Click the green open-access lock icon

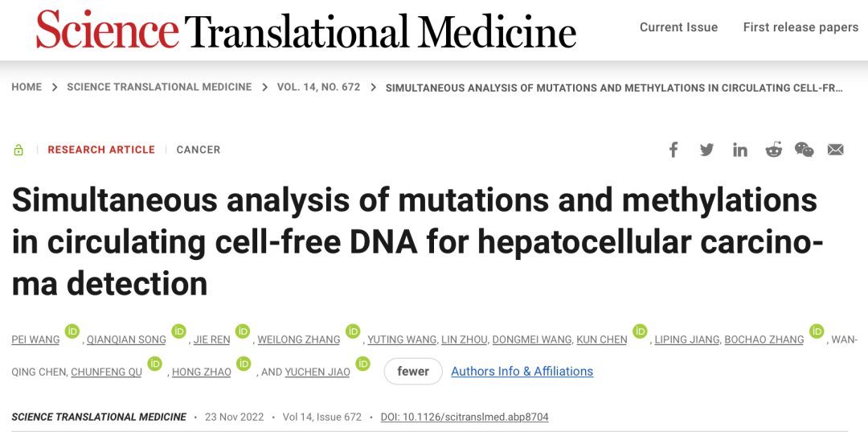point(18,150)
